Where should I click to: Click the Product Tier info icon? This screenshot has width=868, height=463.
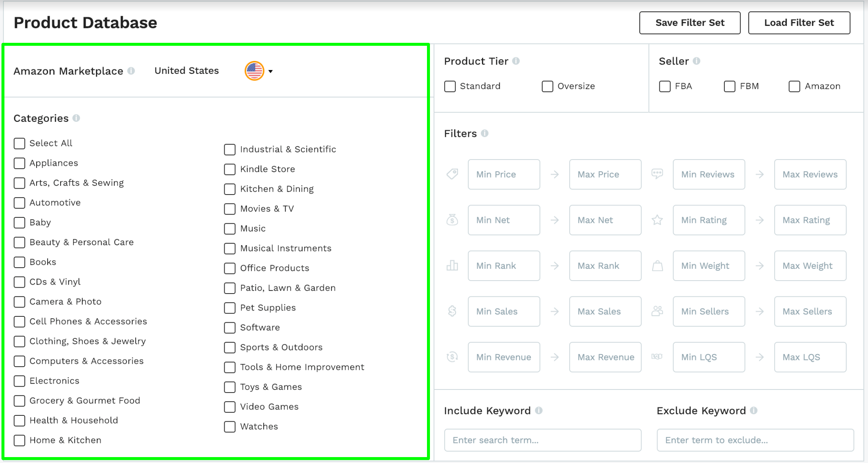tap(516, 61)
